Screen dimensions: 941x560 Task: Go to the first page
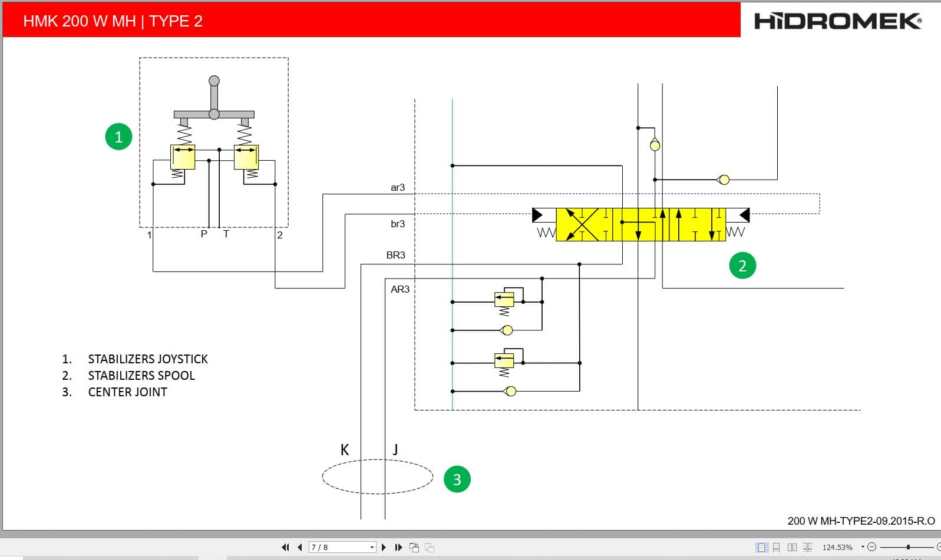285,547
